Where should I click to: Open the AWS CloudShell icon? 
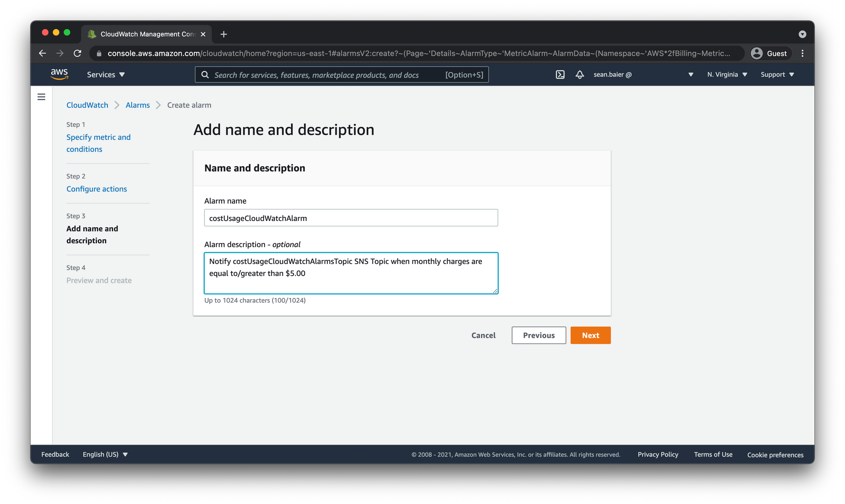[560, 75]
